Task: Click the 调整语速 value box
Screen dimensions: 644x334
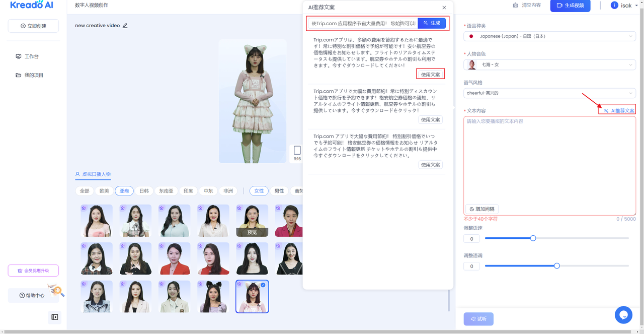Action: 471,239
